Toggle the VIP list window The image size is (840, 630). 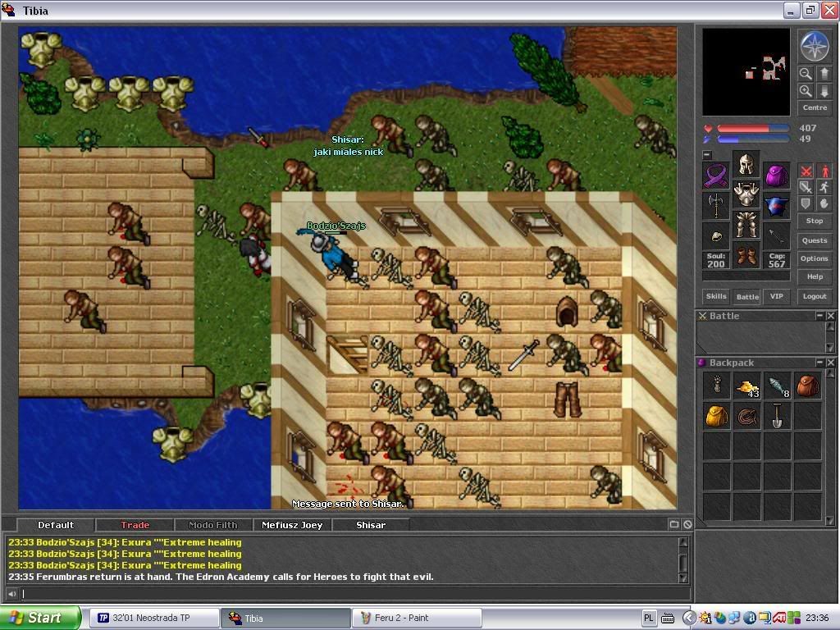click(x=776, y=296)
